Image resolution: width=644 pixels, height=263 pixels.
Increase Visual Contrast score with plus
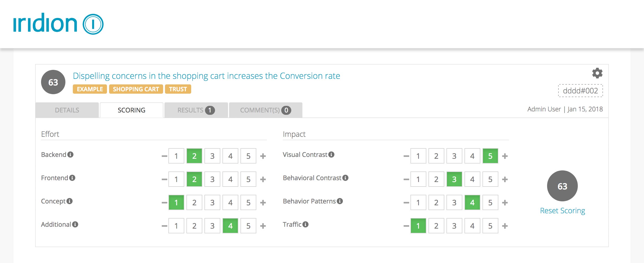tap(505, 156)
